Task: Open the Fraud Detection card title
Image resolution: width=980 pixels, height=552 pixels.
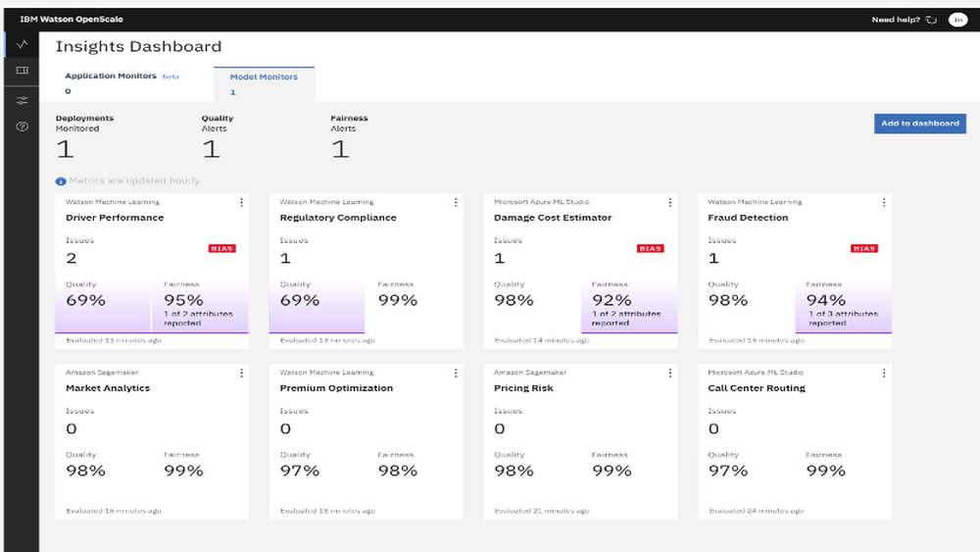Action: coord(748,218)
